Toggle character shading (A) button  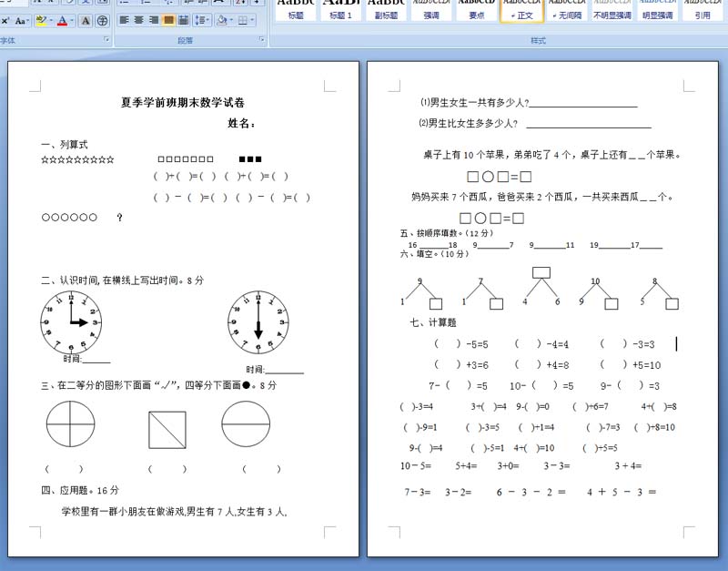tap(86, 21)
